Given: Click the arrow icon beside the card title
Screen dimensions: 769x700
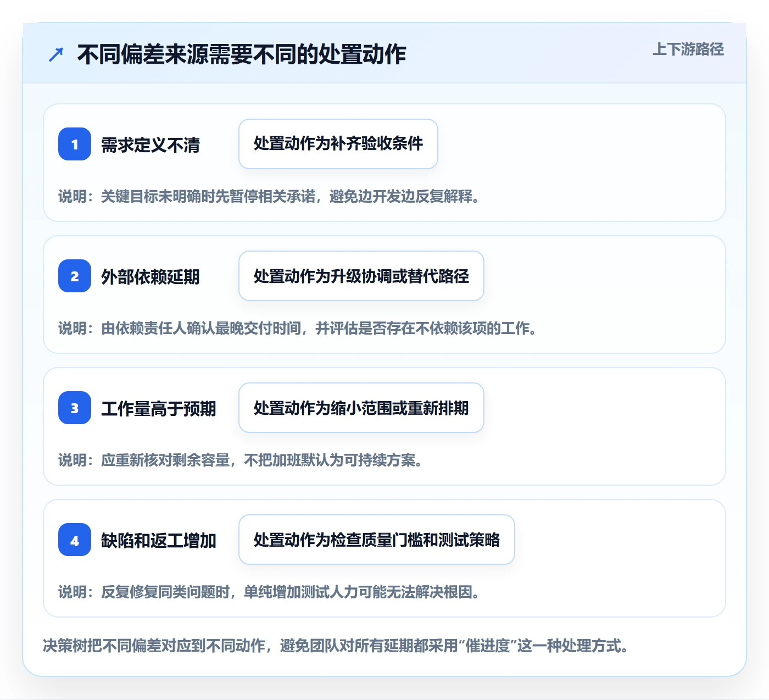Looking at the screenshot, I should coord(56,54).
